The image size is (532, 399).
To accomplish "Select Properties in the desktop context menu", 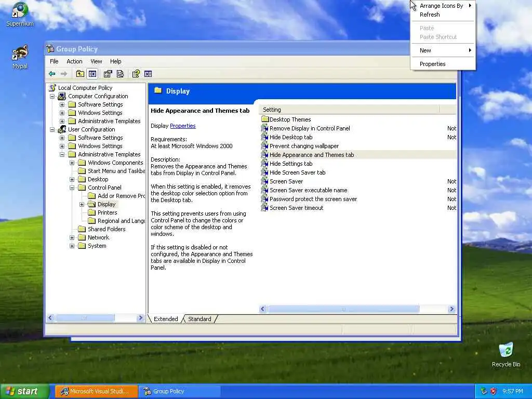I will pyautogui.click(x=443, y=64).
